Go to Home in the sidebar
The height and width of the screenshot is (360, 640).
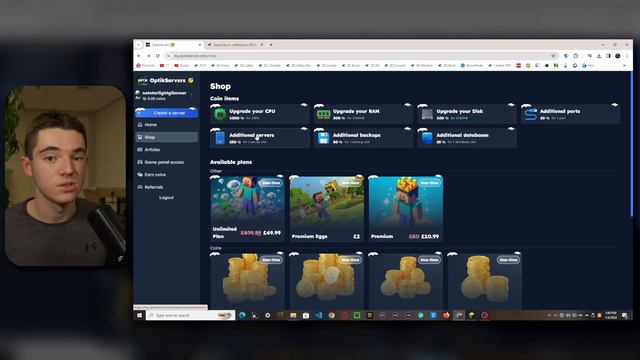[x=167, y=124]
